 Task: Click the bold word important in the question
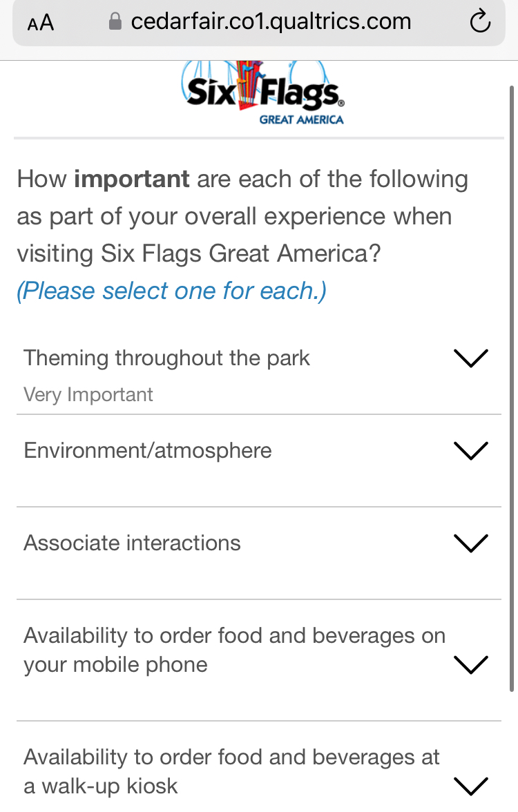coord(131,180)
